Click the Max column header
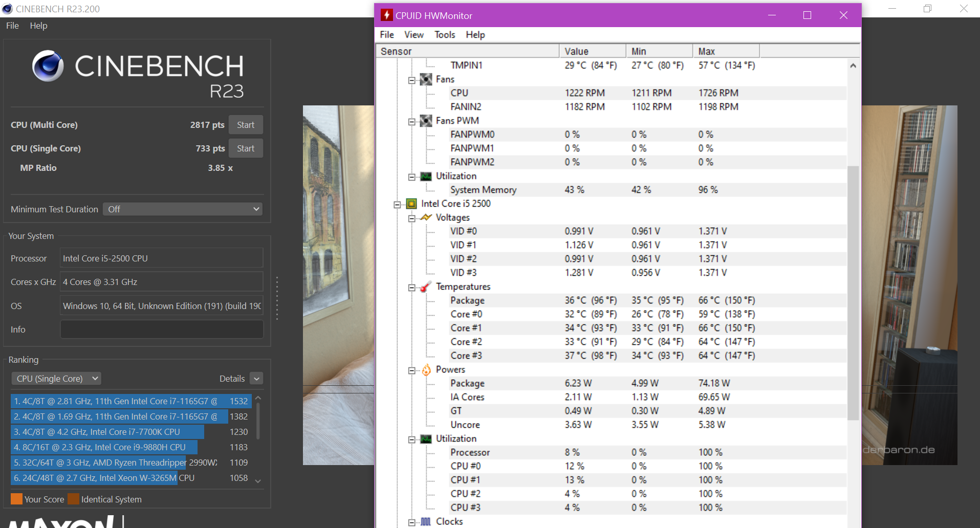Viewport: 980px width, 528px height. click(726, 51)
